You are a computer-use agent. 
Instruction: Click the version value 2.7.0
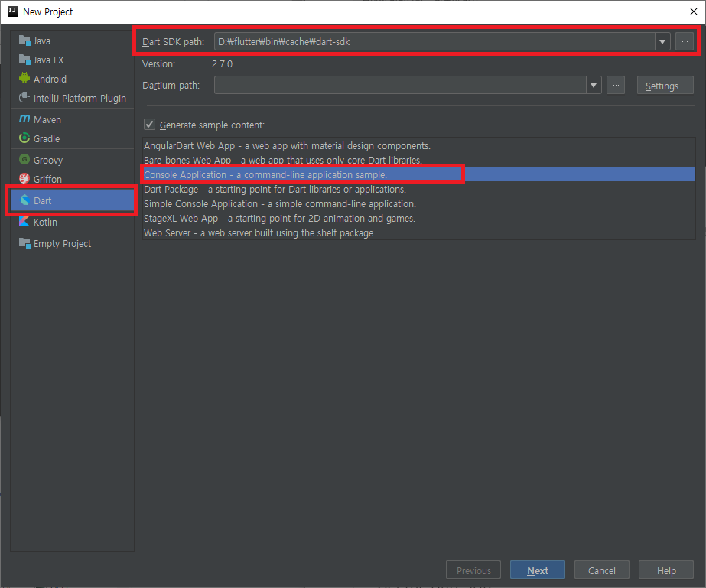pyautogui.click(x=222, y=64)
